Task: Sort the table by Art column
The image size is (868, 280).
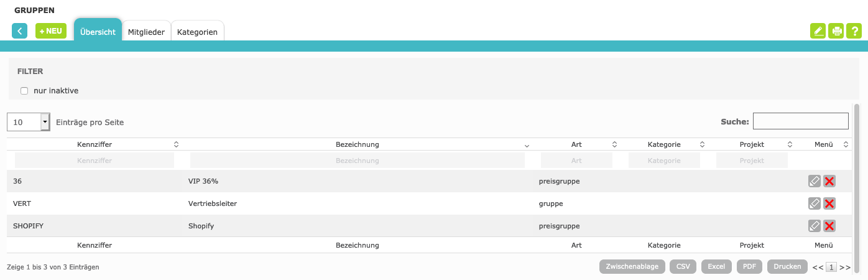Action: tap(576, 144)
